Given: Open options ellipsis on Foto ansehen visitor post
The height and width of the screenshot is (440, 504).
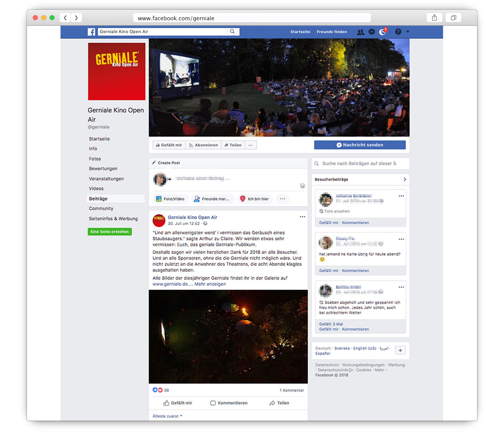Looking at the screenshot, I should coord(401,196).
